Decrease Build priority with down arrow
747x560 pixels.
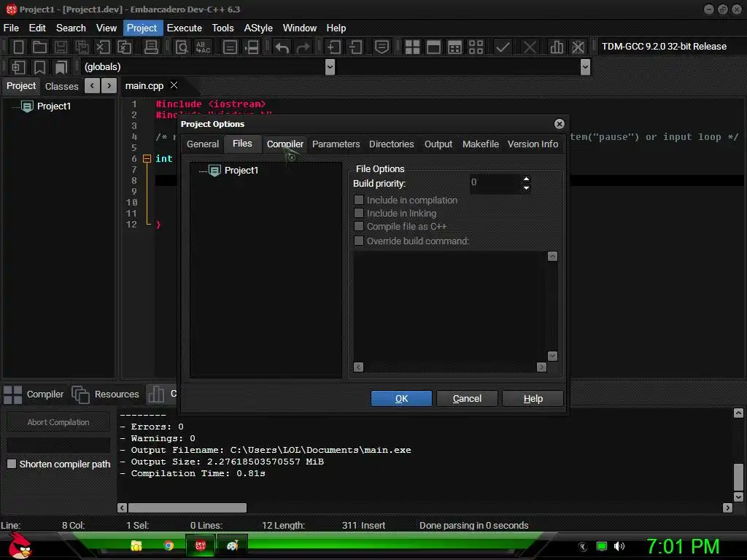click(x=526, y=188)
